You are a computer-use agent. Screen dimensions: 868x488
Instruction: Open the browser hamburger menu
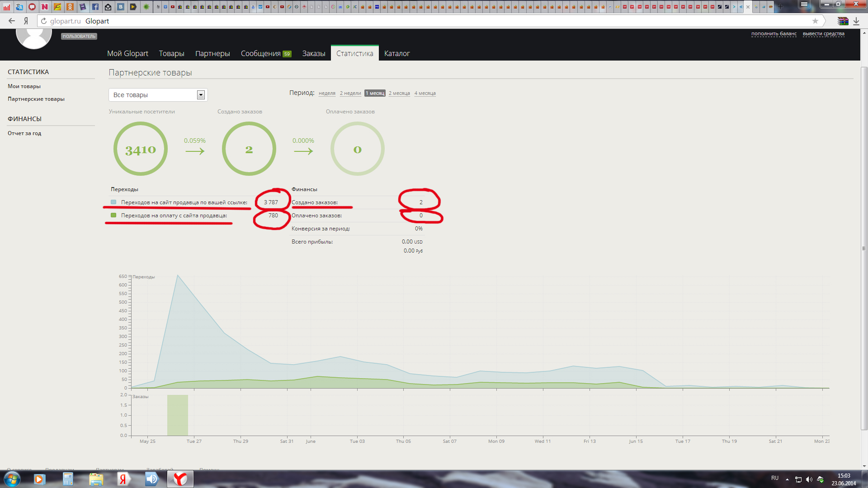(x=804, y=4)
